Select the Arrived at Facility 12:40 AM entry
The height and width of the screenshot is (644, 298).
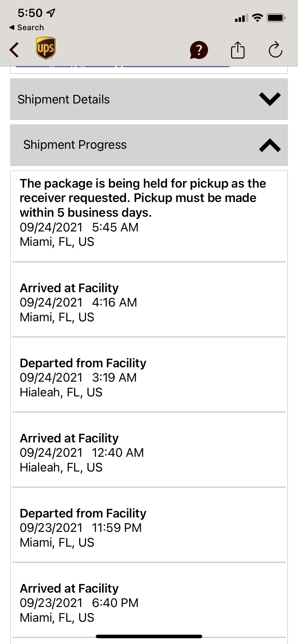pyautogui.click(x=149, y=450)
